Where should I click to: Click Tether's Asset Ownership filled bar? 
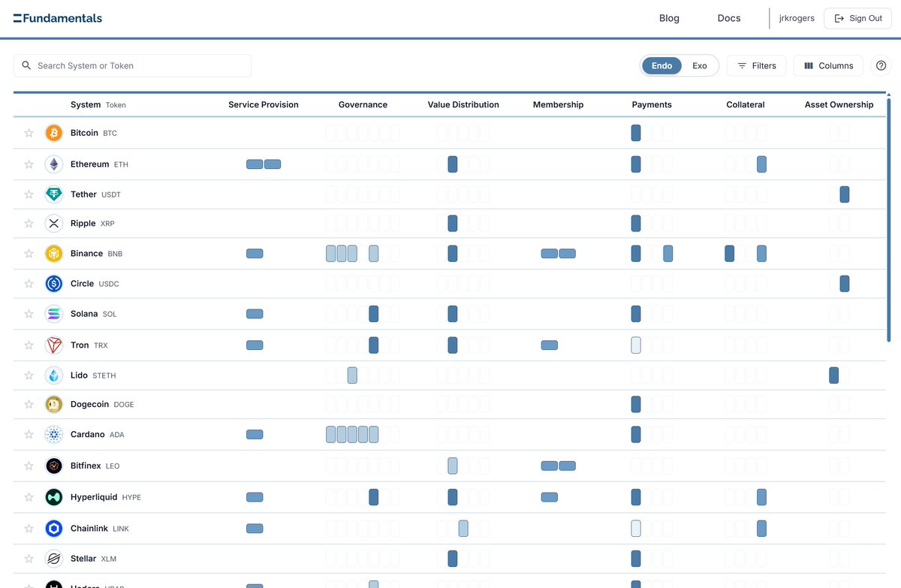tap(845, 194)
